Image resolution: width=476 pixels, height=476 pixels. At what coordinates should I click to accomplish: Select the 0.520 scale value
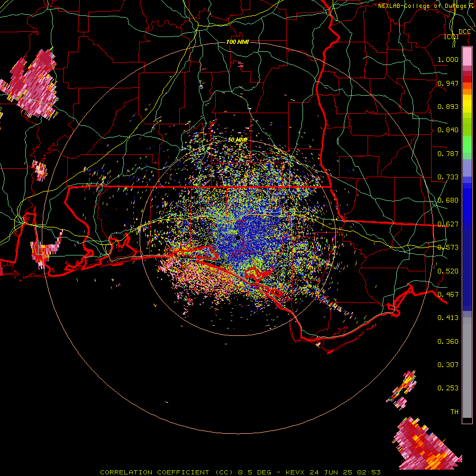448,271
